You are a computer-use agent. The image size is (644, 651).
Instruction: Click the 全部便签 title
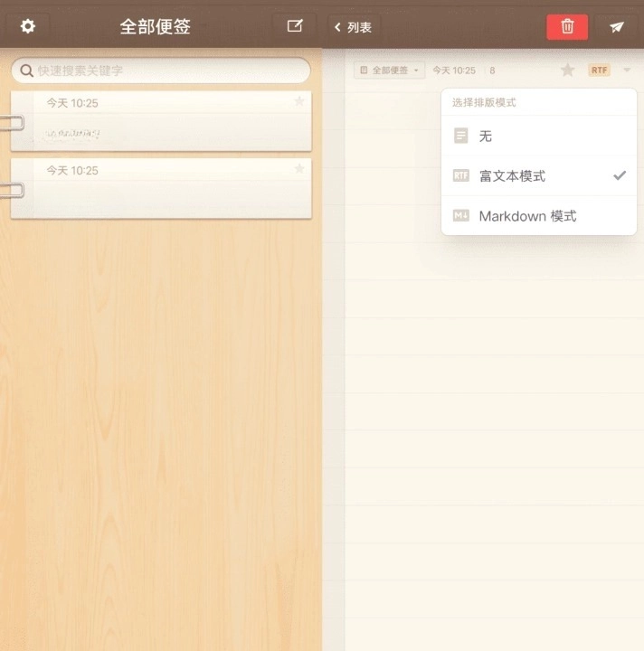click(x=155, y=27)
